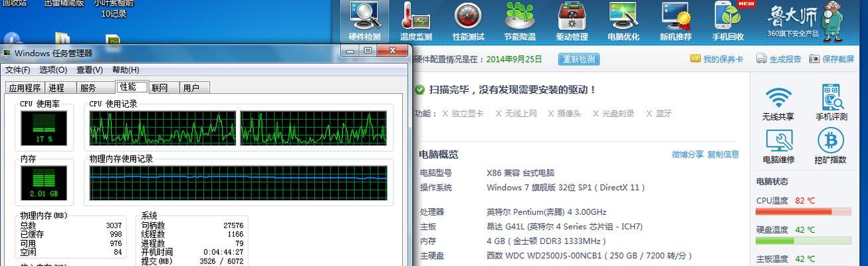Click the 电脑状态 heading

pyautogui.click(x=772, y=182)
